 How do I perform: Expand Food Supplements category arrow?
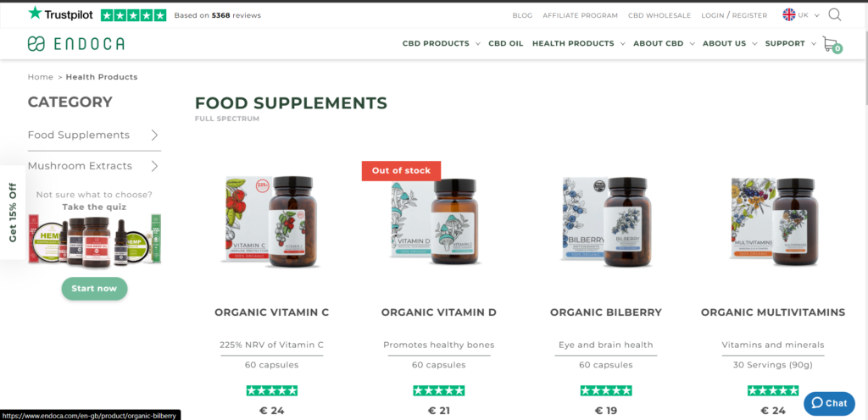(x=154, y=135)
